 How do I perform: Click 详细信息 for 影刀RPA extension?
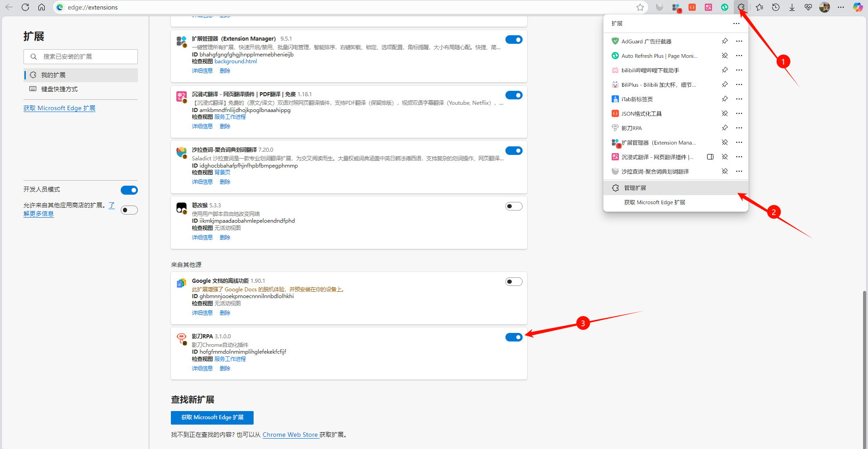(202, 369)
